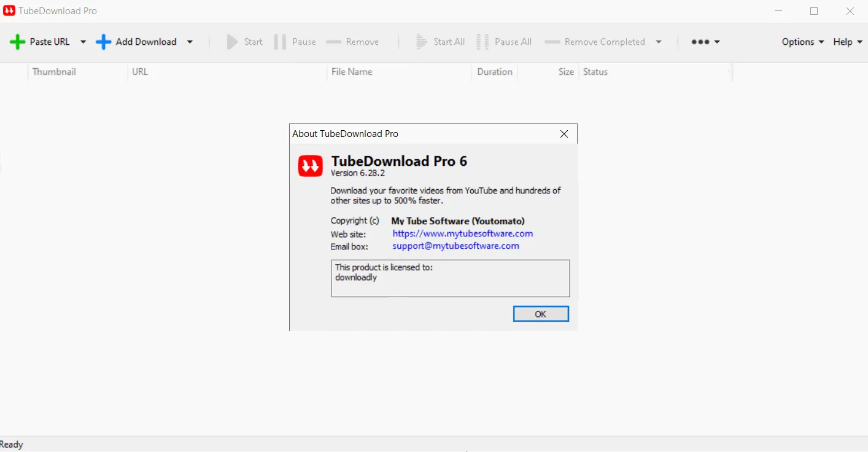Sort by the Duration column header
Viewport: 868px width, 452px height.
click(495, 72)
